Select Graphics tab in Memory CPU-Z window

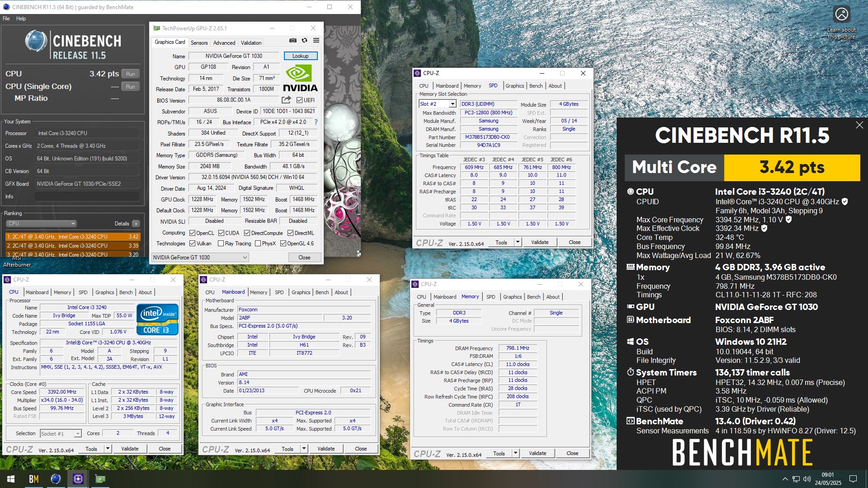[512, 297]
